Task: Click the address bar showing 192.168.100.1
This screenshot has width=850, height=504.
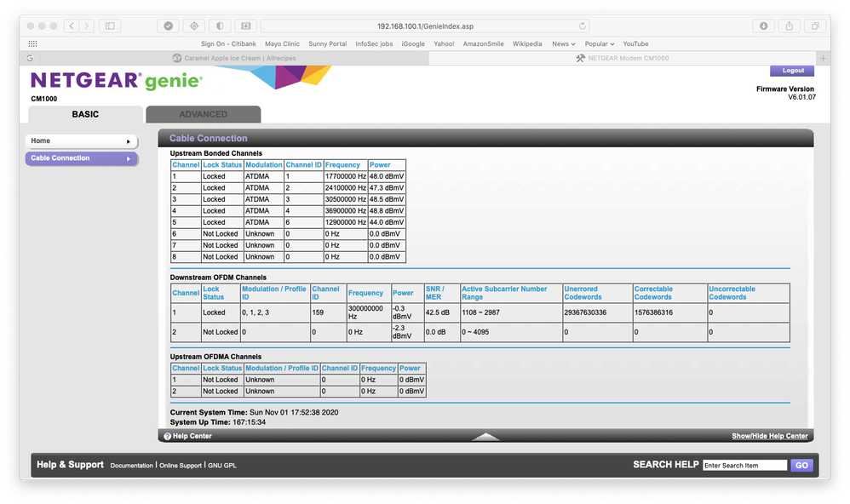Action: pos(425,26)
